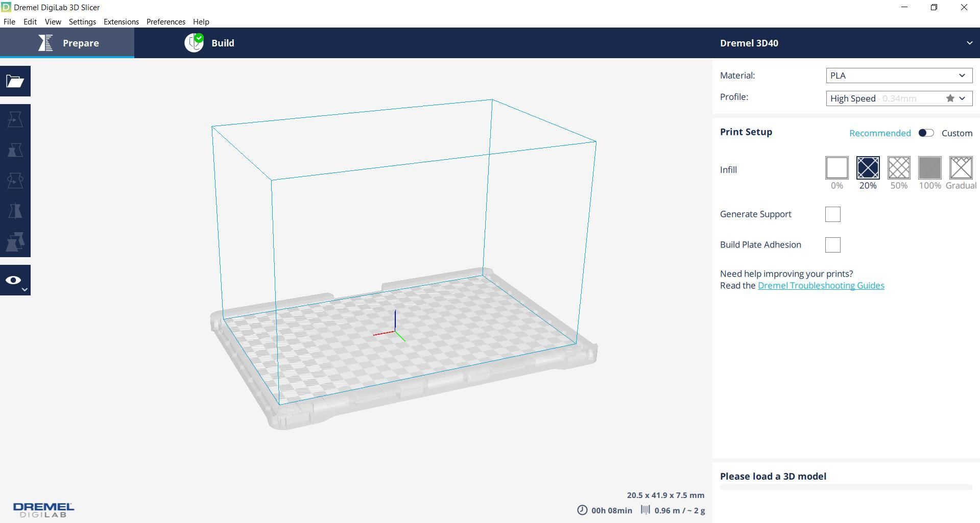Open the view mode eye icon
Image resolution: width=980 pixels, height=523 pixels.
click(15, 280)
